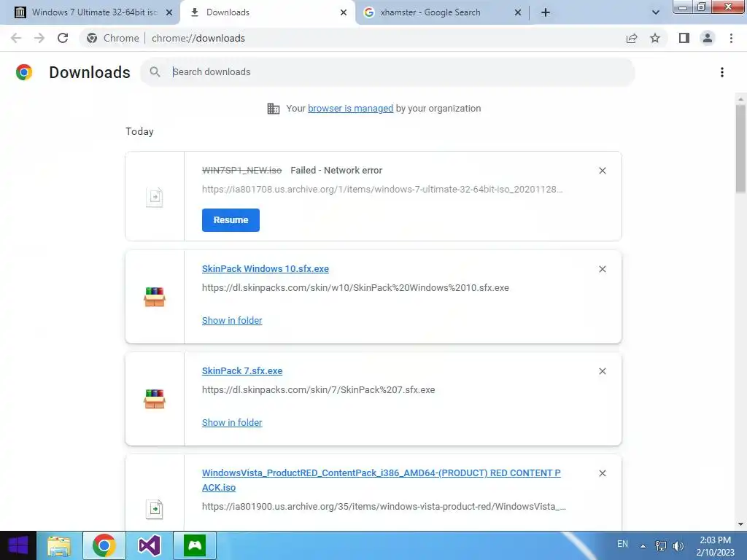Click the browser forward arrow
The image size is (747, 560).
(x=39, y=38)
